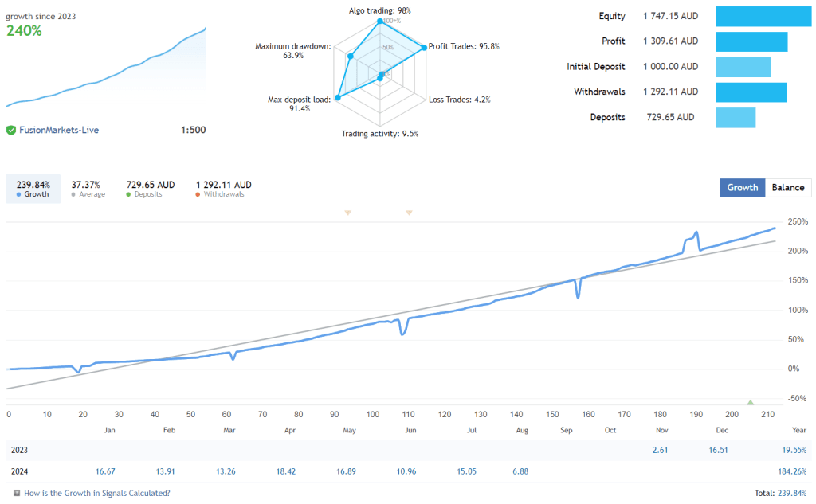The width and height of the screenshot is (816, 504).
Task: Switch to the Balance tab
Action: coord(787,187)
